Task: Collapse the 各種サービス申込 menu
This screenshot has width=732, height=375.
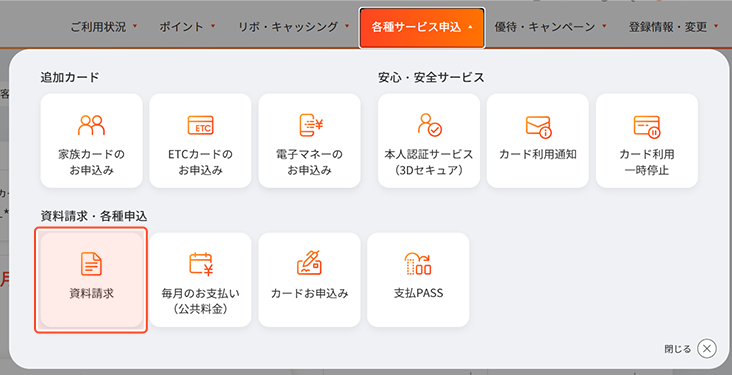Action: tap(422, 28)
